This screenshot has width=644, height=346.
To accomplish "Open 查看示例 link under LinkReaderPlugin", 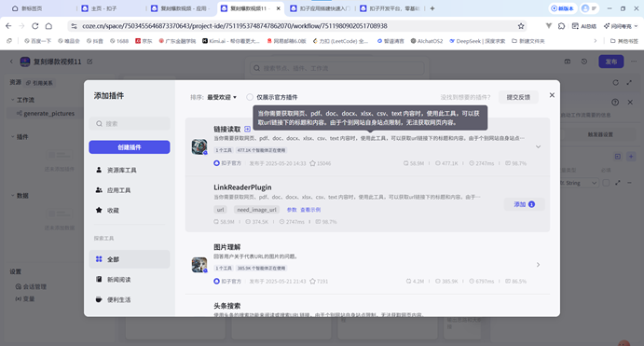I will [x=310, y=210].
